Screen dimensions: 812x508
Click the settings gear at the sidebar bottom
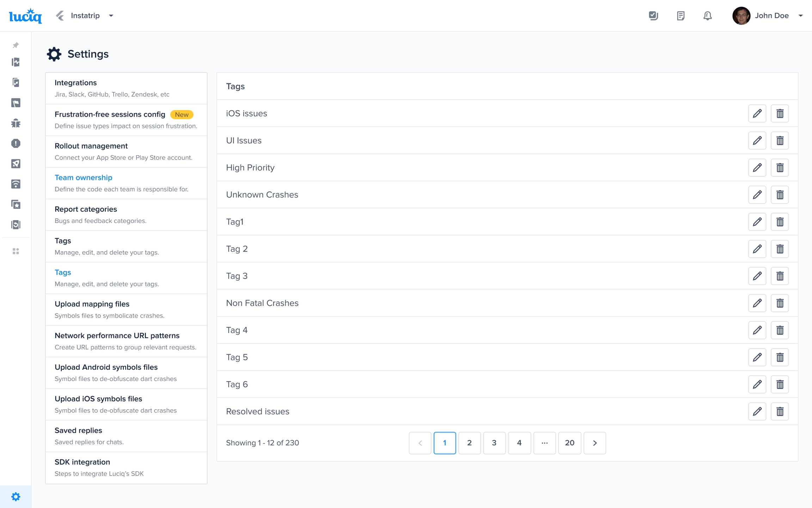pyautogui.click(x=16, y=497)
